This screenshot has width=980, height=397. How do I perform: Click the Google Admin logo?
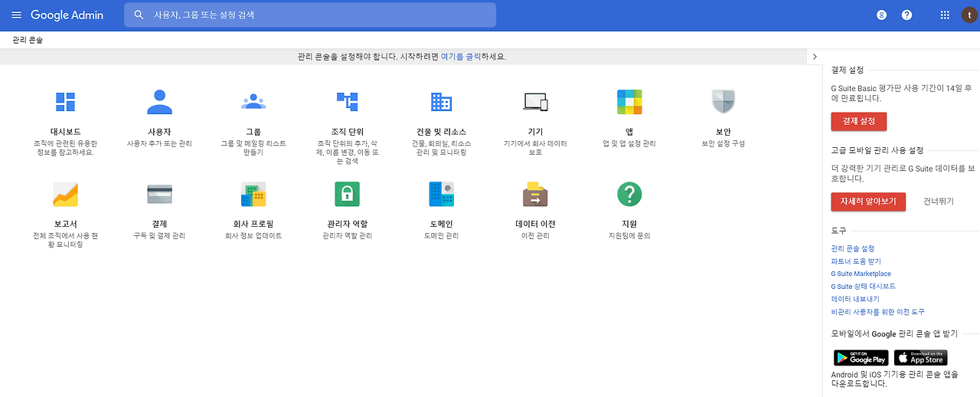coord(67,15)
